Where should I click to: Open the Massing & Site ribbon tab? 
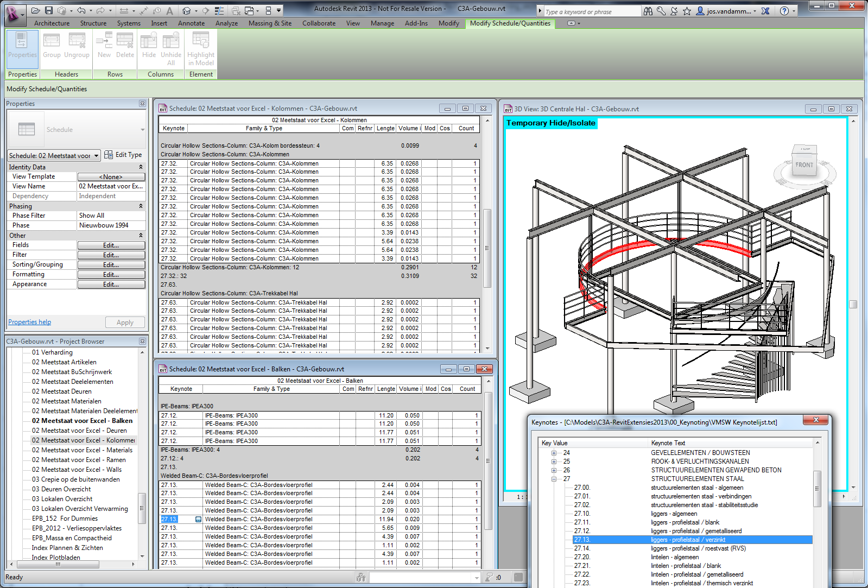(270, 23)
